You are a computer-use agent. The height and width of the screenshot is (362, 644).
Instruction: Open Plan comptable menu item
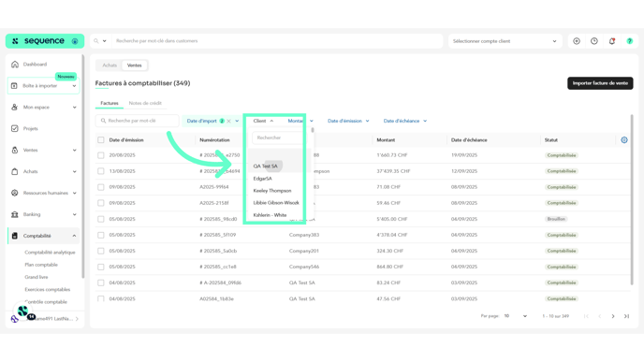(x=41, y=265)
